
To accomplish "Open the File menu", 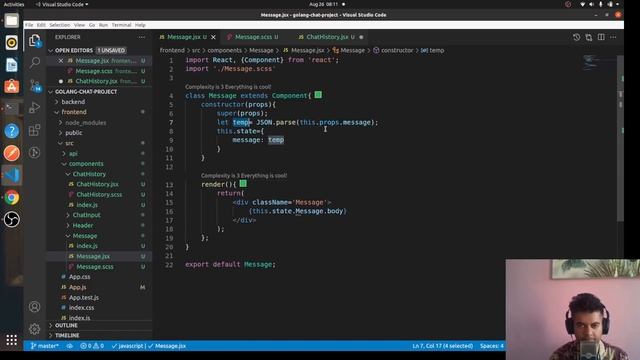I will 29,25.
